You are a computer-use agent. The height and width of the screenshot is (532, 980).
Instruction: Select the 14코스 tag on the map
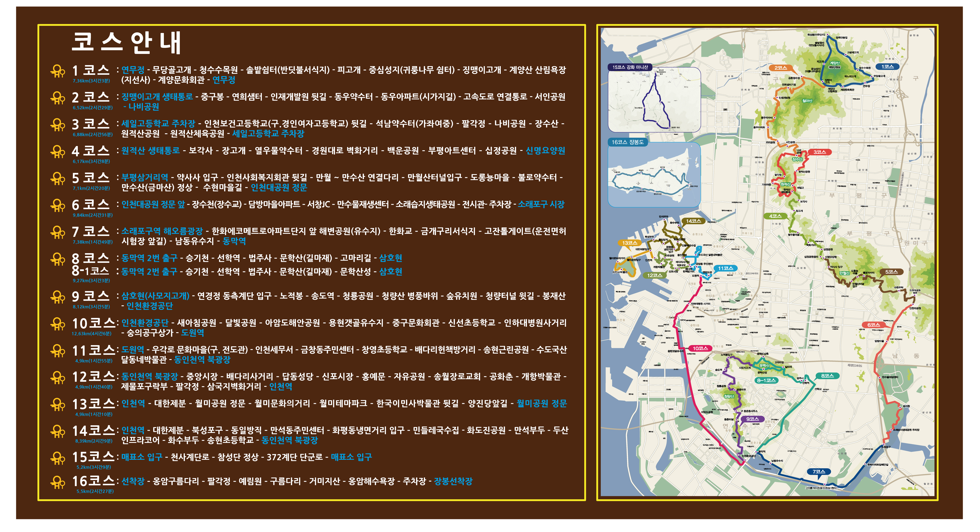click(x=694, y=221)
